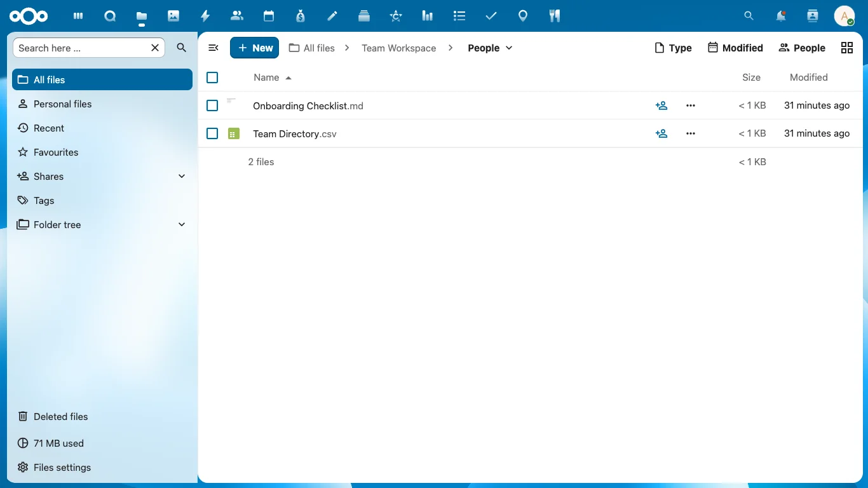Navigate to All files breadcrumb
868x488 pixels.
coord(312,48)
